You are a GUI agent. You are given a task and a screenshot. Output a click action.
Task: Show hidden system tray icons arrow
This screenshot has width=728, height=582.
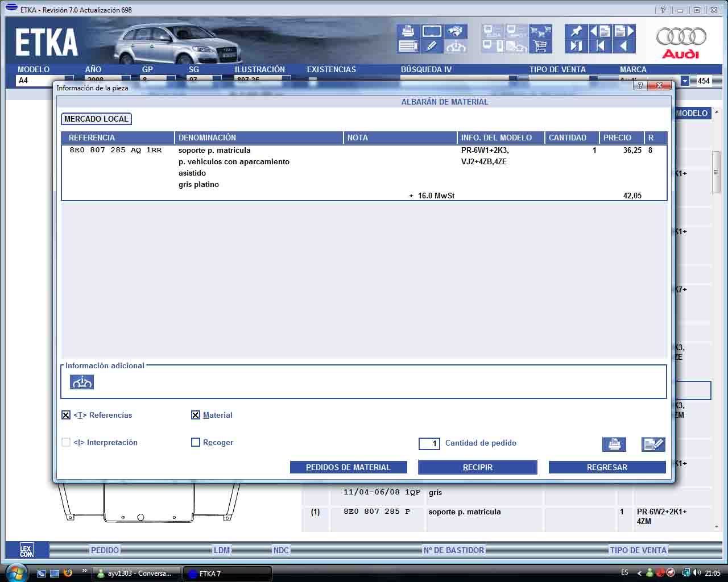tap(639, 573)
